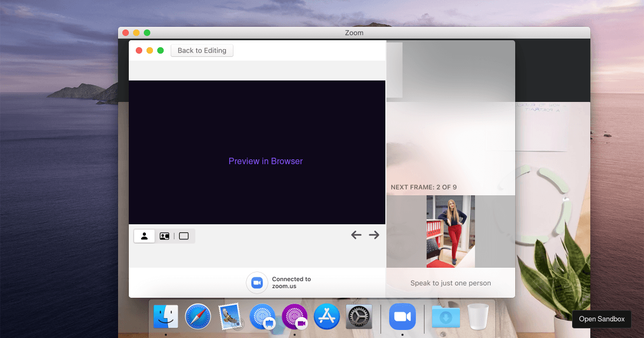The image size is (644, 338).
Task: Advance to the next frame with right arrow
Action: click(374, 234)
